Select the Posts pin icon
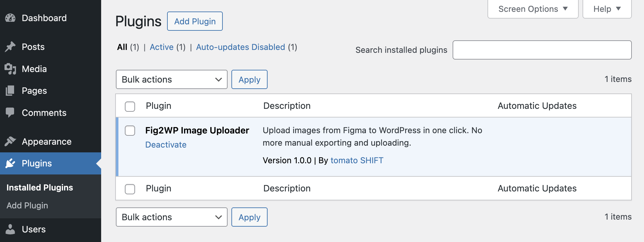Screen dimensions: 644x242 11,47
